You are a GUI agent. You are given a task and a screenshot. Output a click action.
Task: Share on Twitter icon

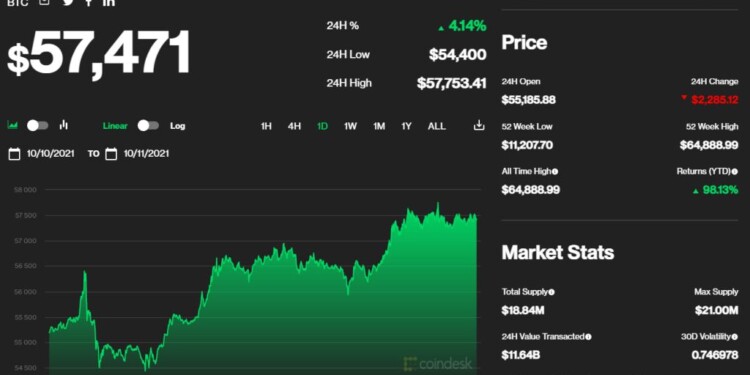click(68, 2)
